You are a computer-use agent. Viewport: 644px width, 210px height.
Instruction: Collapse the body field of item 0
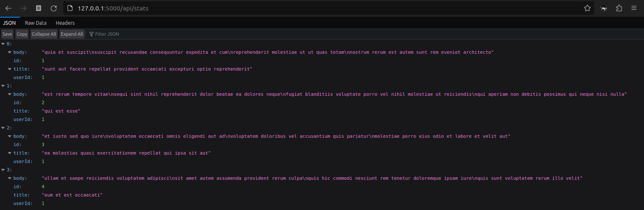[10, 52]
